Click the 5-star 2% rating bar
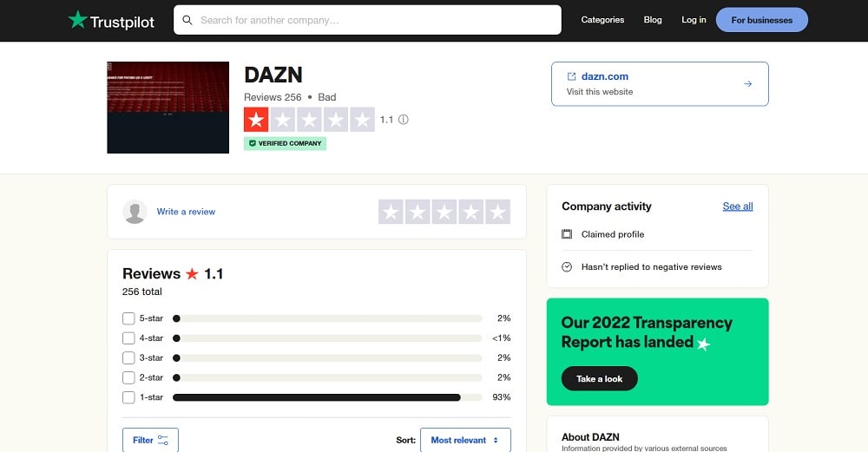 point(327,318)
